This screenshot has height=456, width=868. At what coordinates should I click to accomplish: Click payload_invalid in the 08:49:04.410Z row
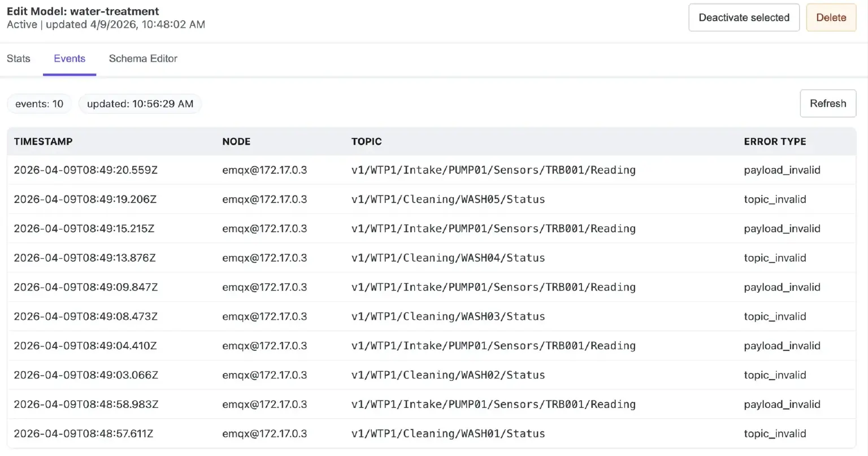[782, 346]
